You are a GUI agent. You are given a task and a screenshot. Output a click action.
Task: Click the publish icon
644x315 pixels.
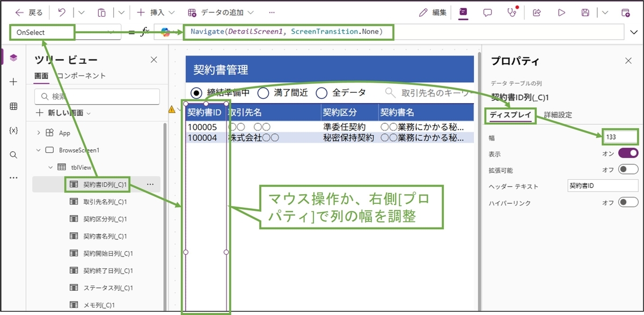pos(626,12)
